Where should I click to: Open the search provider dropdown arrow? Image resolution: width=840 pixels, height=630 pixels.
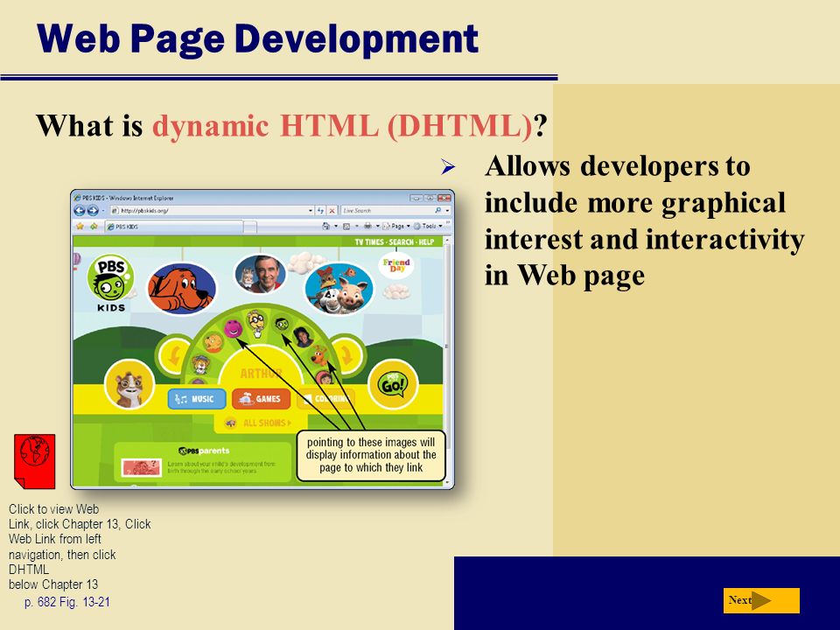click(447, 211)
